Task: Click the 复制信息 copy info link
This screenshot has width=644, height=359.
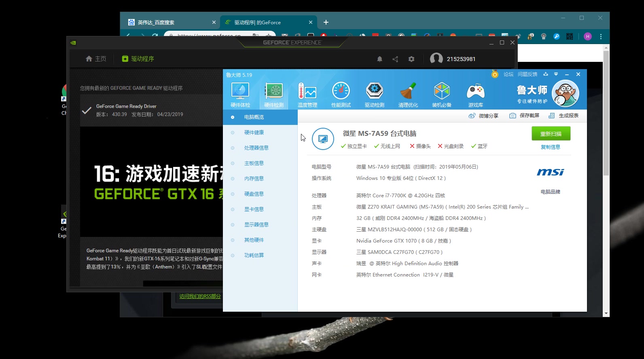Action: click(551, 147)
